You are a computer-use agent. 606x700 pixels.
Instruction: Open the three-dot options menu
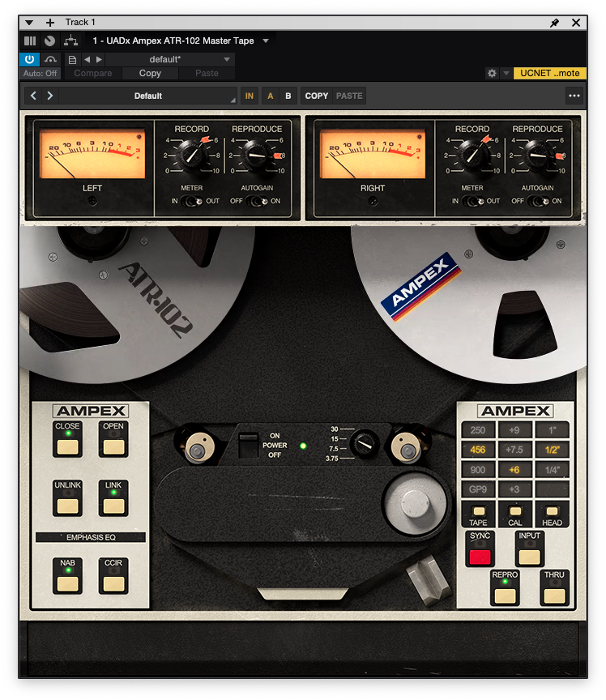tap(574, 96)
